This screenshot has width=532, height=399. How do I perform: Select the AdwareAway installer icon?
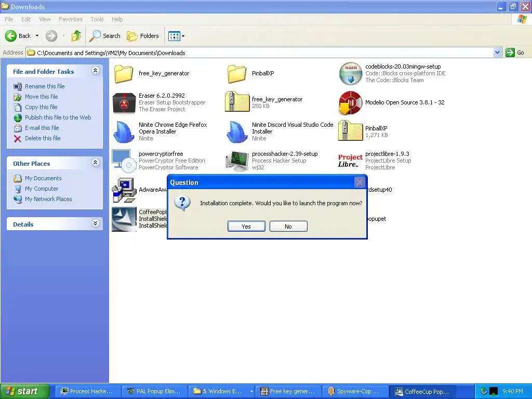[x=124, y=190]
